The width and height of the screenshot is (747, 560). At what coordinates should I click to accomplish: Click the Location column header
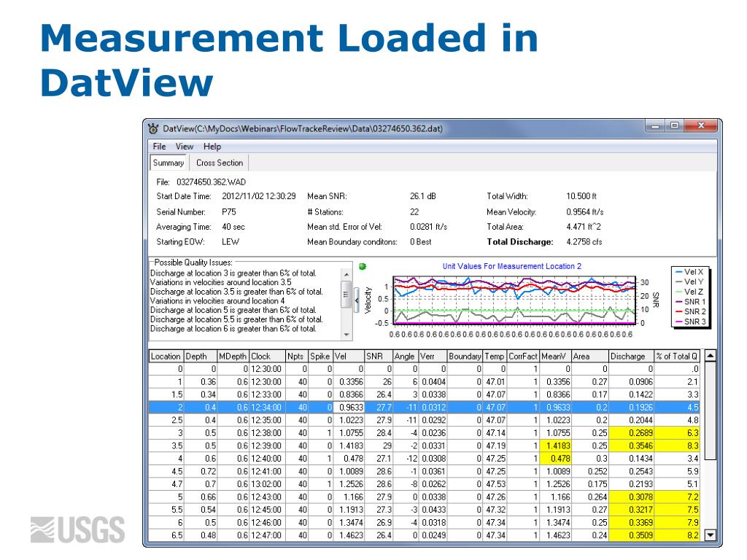[x=166, y=356]
